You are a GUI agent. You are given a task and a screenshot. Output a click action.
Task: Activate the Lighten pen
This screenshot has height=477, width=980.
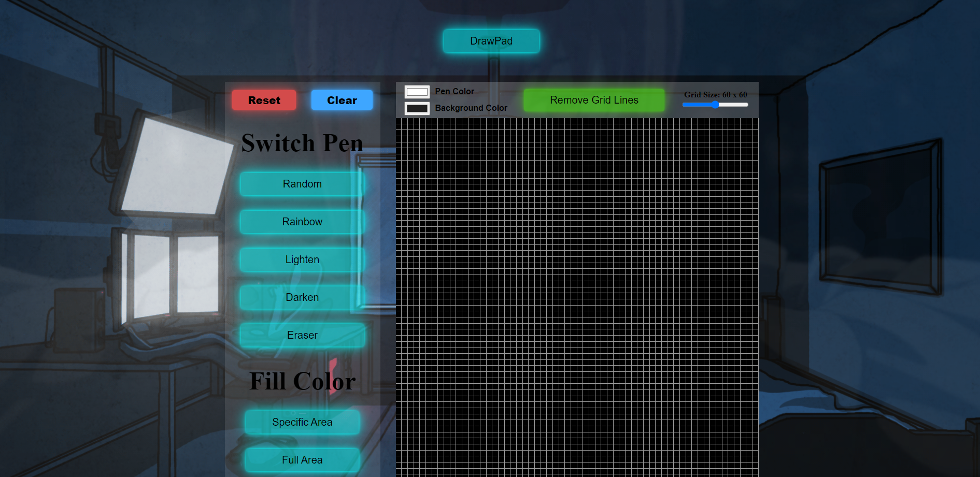[302, 259]
